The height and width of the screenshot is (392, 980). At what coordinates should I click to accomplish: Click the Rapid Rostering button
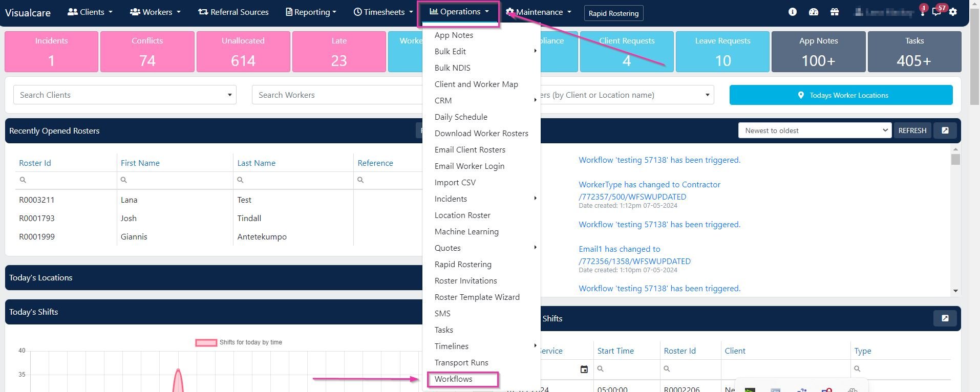(x=613, y=13)
